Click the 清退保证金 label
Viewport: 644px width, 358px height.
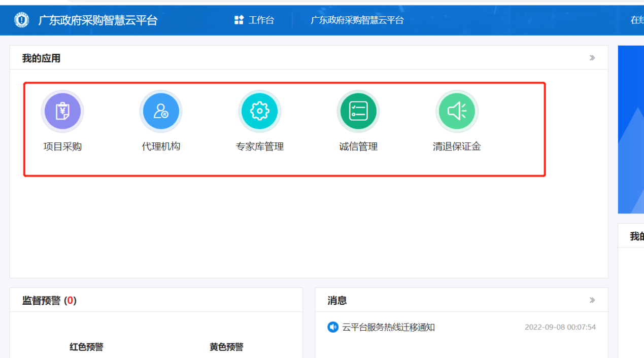(x=457, y=147)
